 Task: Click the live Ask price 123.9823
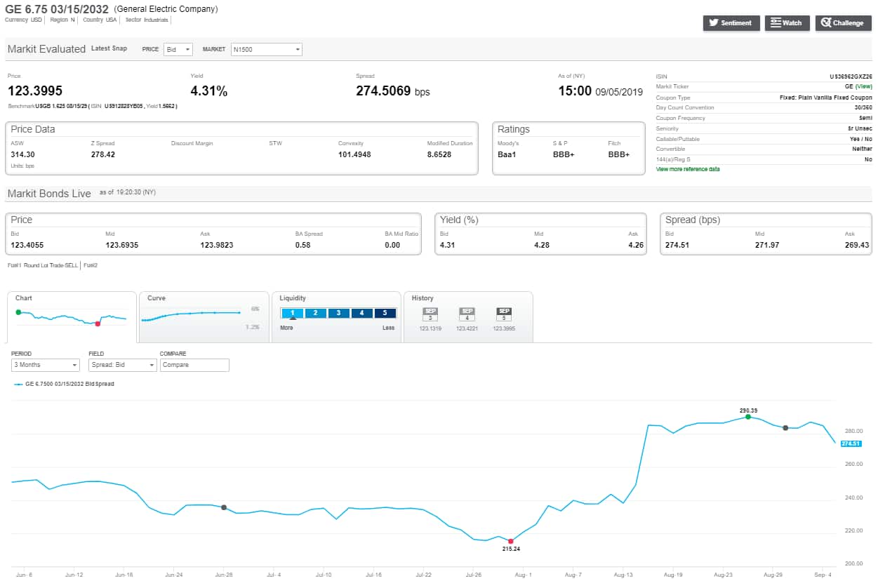(216, 245)
